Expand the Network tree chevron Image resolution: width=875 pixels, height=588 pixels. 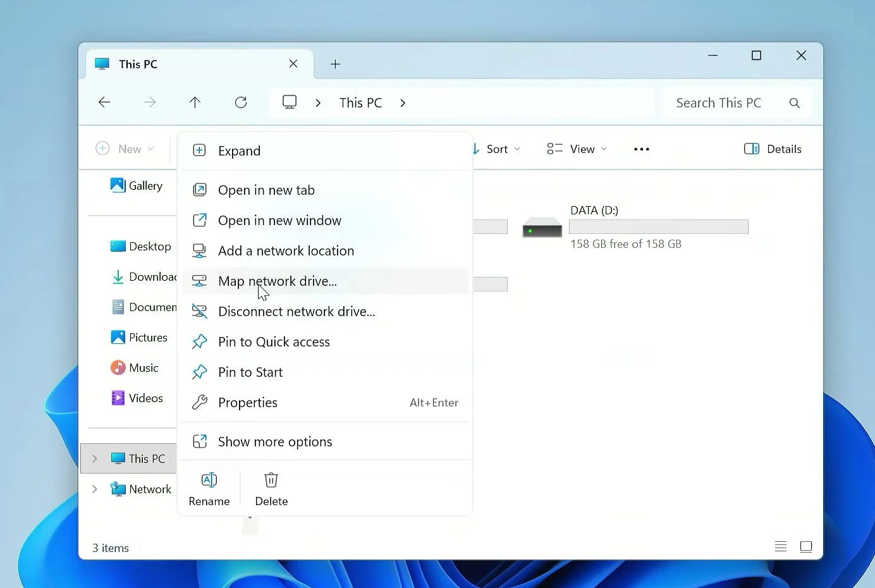(x=95, y=489)
